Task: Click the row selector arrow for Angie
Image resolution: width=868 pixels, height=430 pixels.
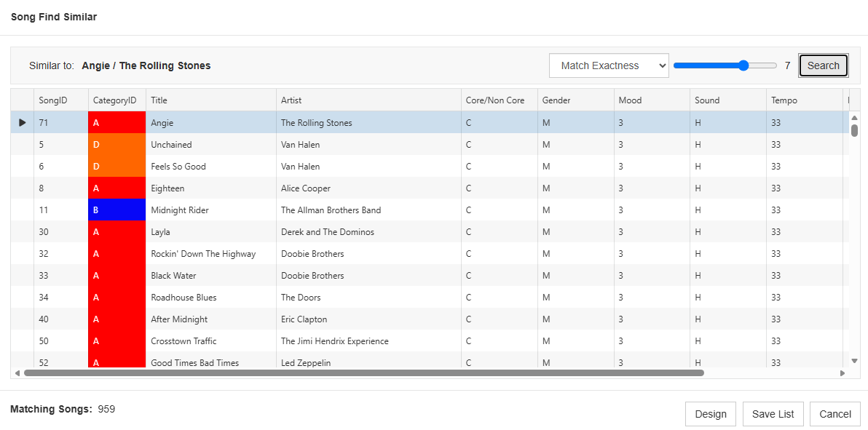Action: tap(22, 122)
